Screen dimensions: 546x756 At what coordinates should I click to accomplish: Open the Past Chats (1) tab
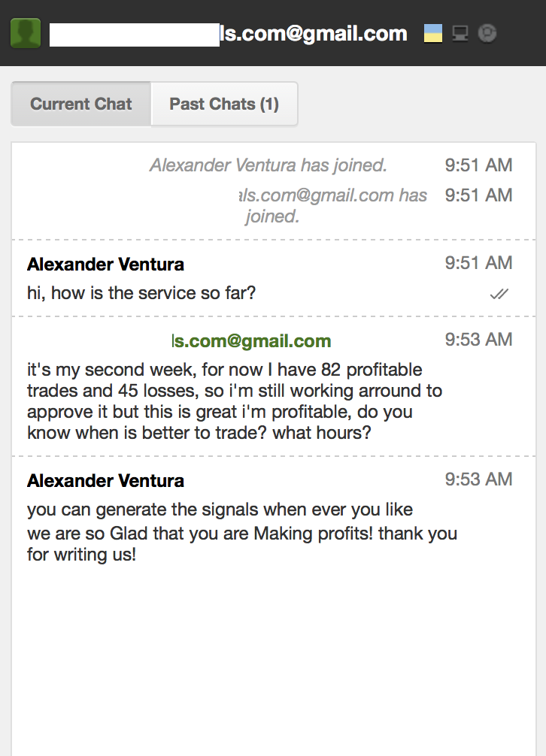click(224, 104)
